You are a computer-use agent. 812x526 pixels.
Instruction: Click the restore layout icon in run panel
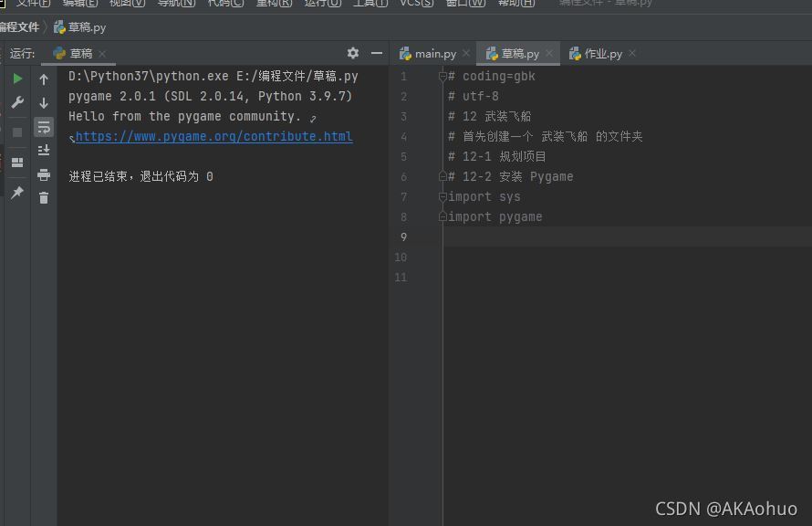point(17,163)
